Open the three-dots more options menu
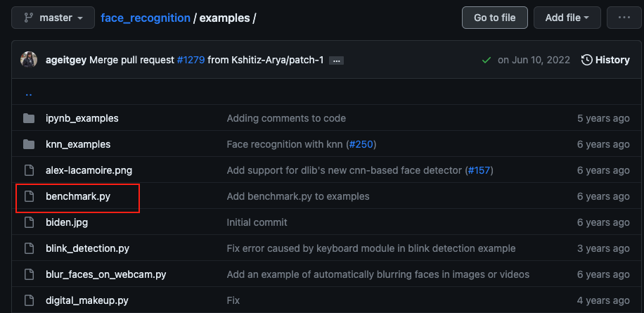Screen dimensions: 644x313 click(x=624, y=18)
